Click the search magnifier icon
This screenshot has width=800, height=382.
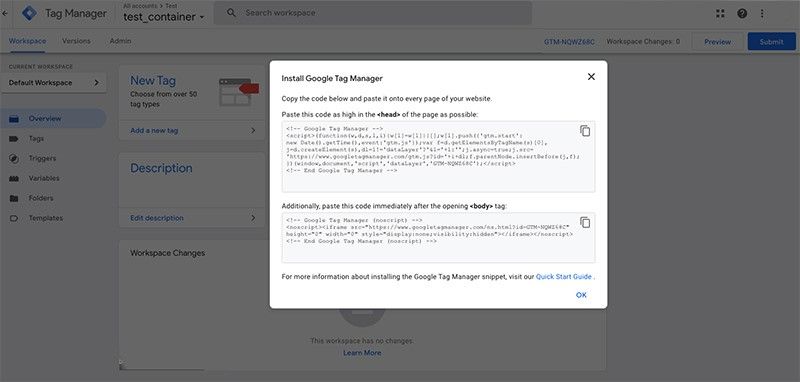tap(231, 13)
